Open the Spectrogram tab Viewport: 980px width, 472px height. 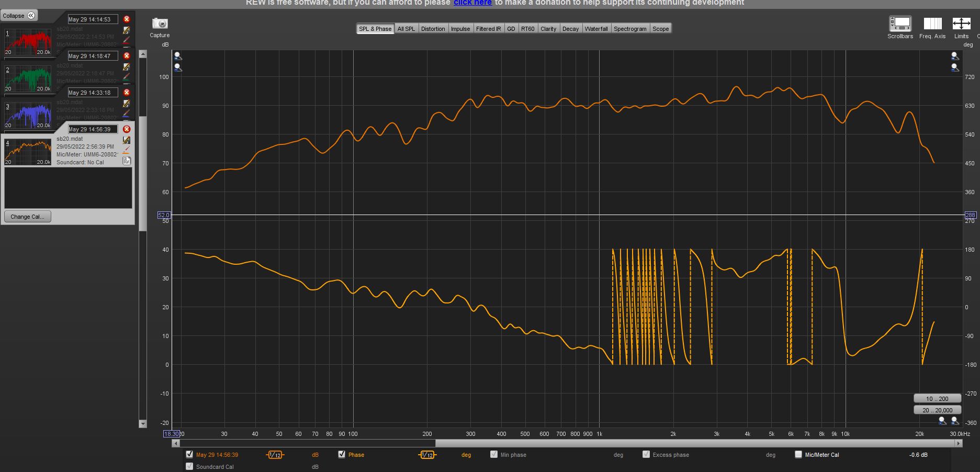630,29
